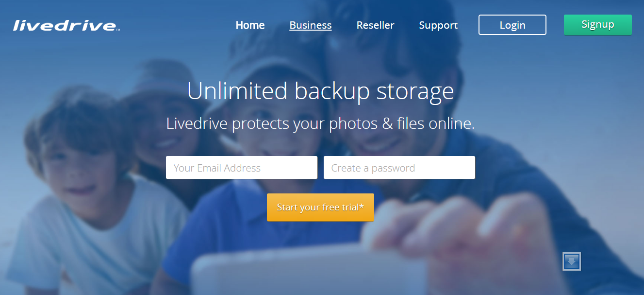Click the blue down-arrow scroll icon
The height and width of the screenshot is (295, 644).
pyautogui.click(x=572, y=261)
